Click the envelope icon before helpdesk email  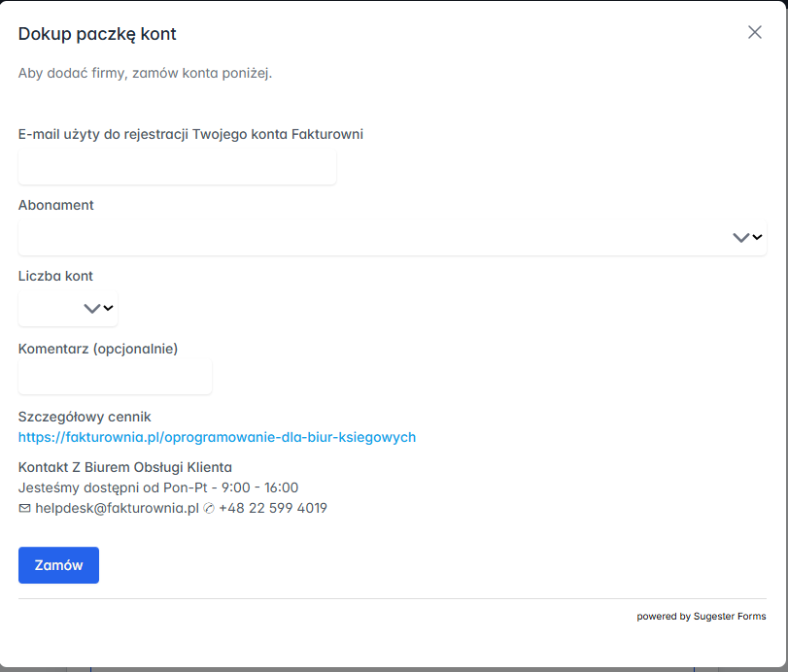tap(25, 508)
